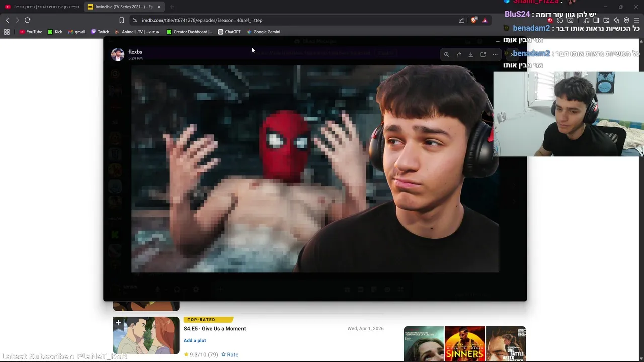This screenshot has width=644, height=362.
Task: Click flexbs profile avatar in the viewer
Action: click(x=118, y=54)
